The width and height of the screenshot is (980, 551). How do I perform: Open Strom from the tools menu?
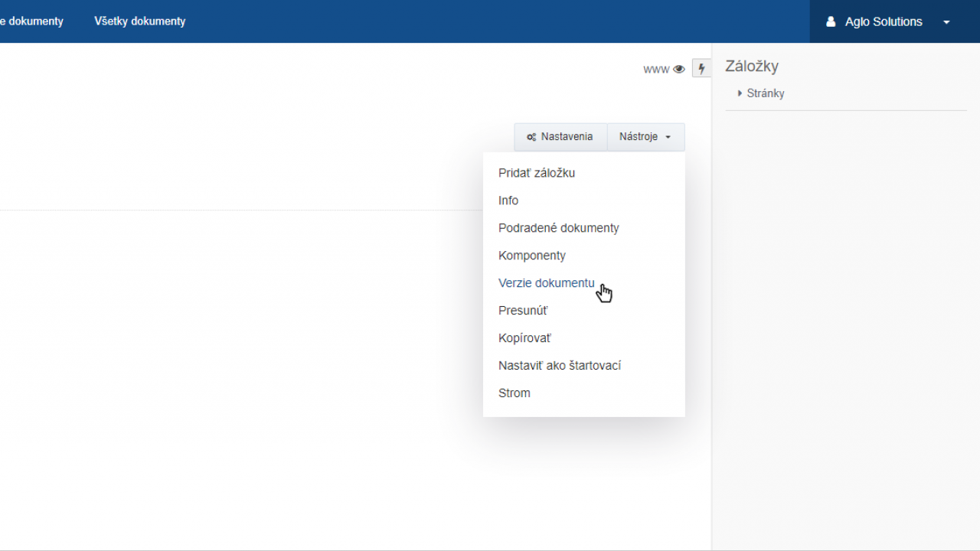514,393
